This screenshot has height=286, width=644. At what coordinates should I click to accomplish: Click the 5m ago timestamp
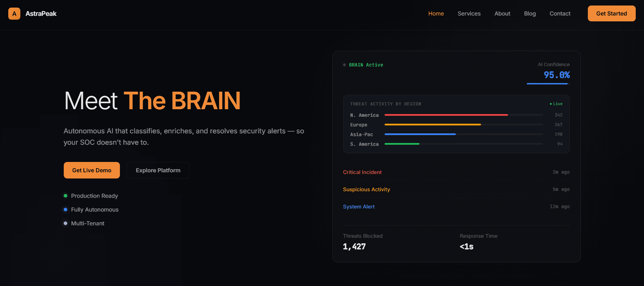[561, 189]
